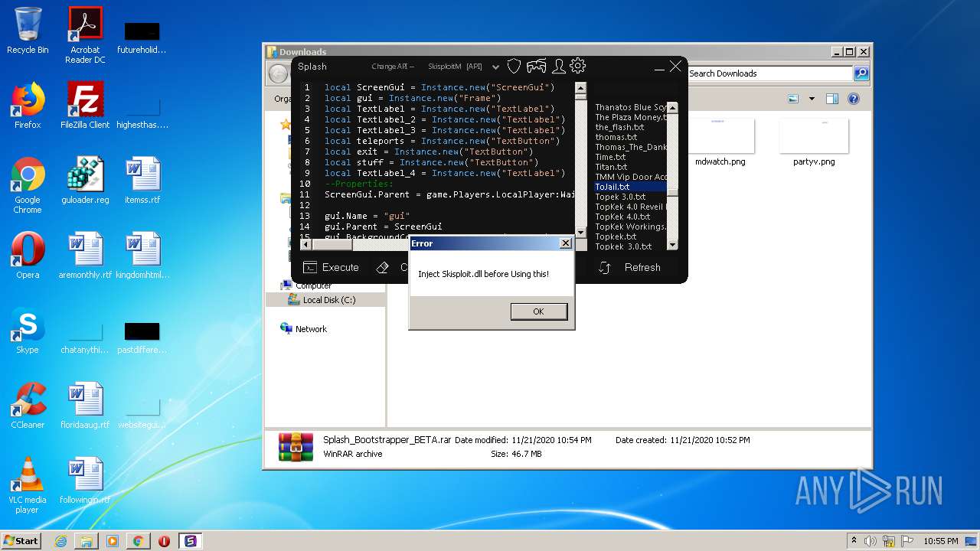
Task: Show hidden tray icons arrow
Action: pos(854,541)
